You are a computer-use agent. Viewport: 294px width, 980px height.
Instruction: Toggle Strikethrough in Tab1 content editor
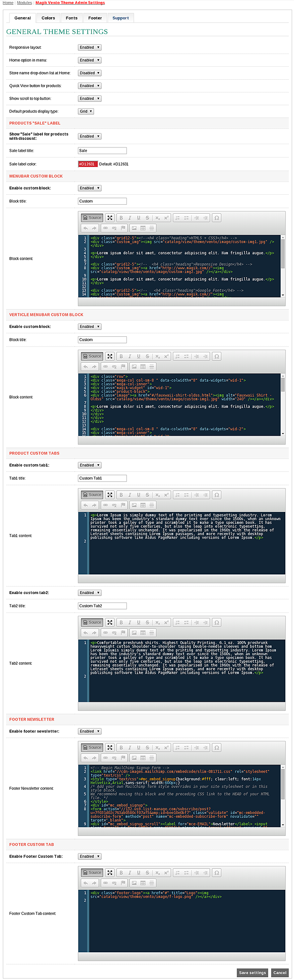147,495
